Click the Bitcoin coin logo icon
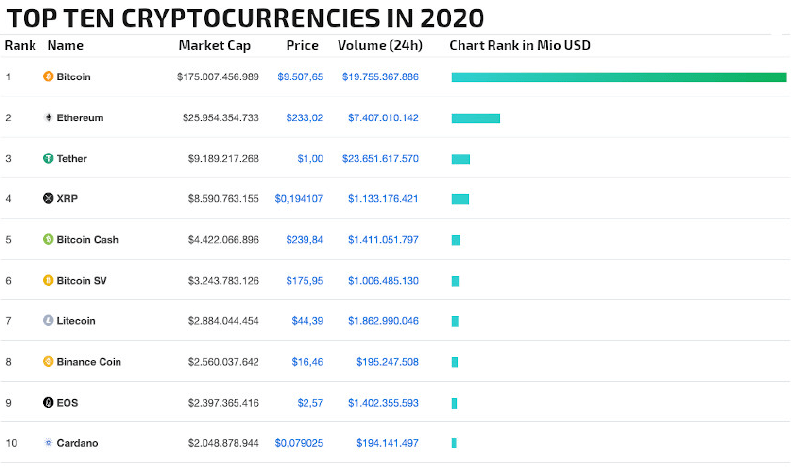The width and height of the screenshot is (800, 467). click(48, 76)
